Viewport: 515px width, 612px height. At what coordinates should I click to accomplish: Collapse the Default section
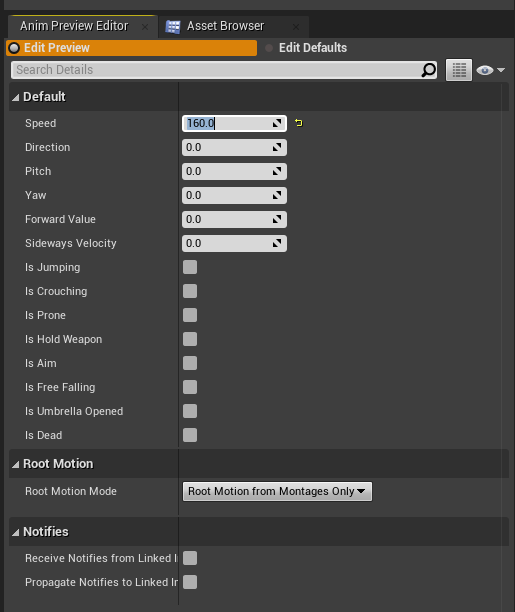pos(15,97)
